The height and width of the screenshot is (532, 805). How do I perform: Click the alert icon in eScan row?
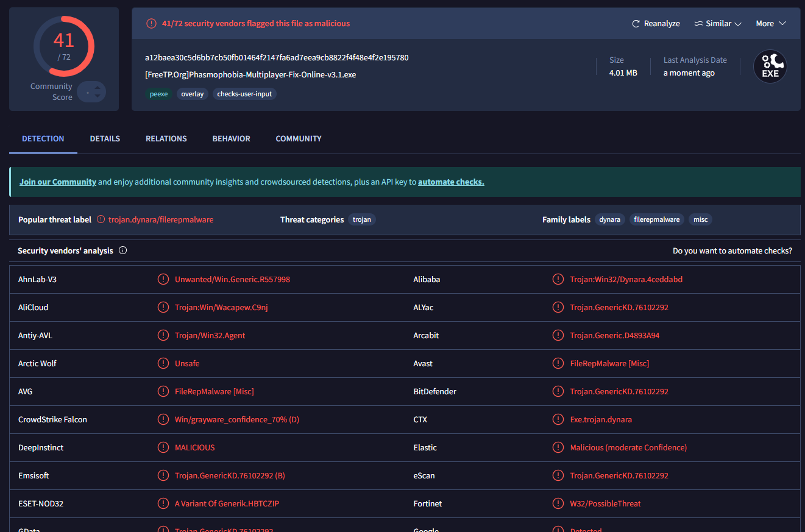point(558,475)
